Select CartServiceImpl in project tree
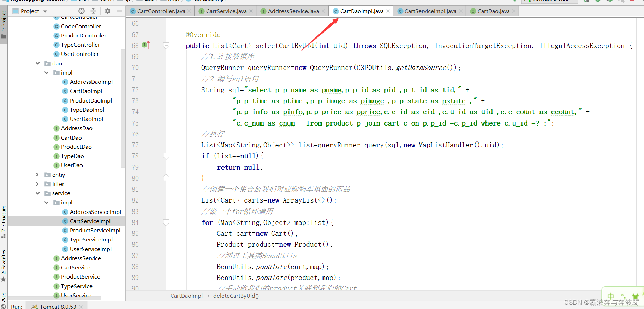Screen dimensions: 644x309 click(x=90, y=221)
